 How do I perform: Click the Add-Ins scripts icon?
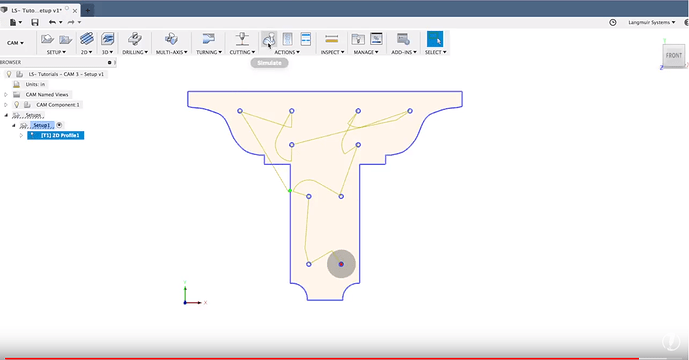403,39
